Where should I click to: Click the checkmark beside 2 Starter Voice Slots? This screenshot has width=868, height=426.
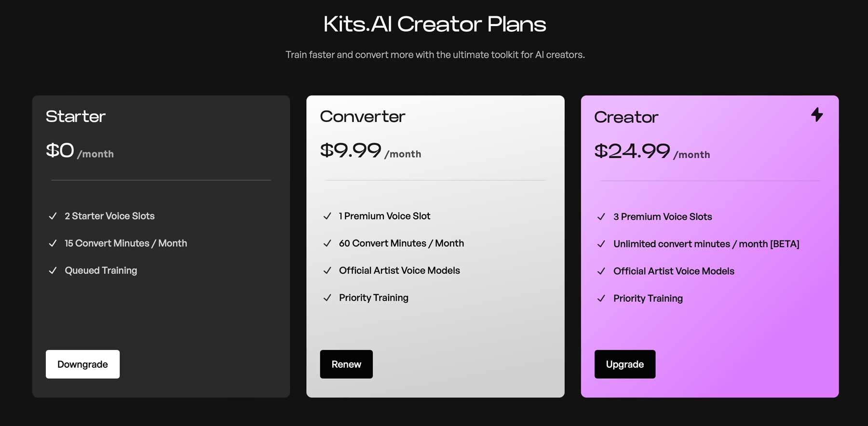tap(53, 216)
